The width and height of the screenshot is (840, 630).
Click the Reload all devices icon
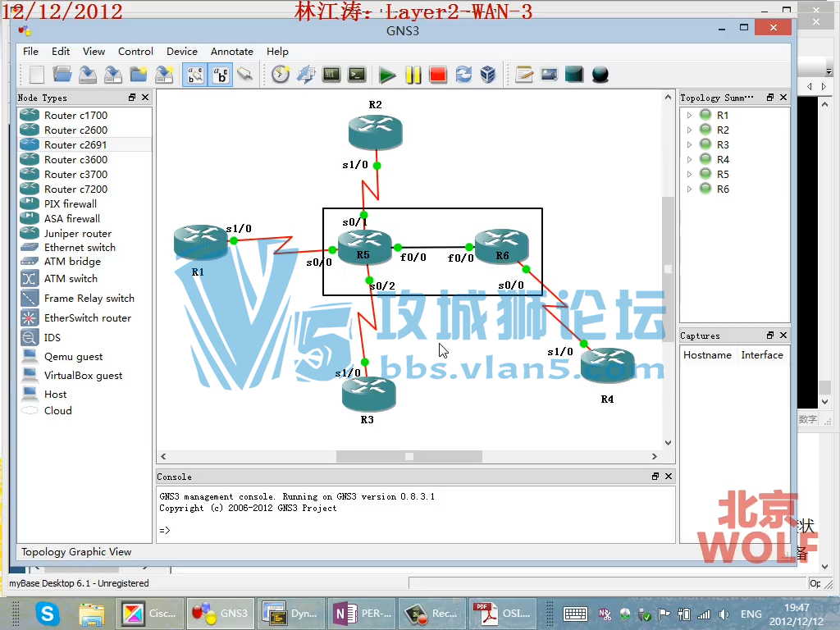[463, 75]
